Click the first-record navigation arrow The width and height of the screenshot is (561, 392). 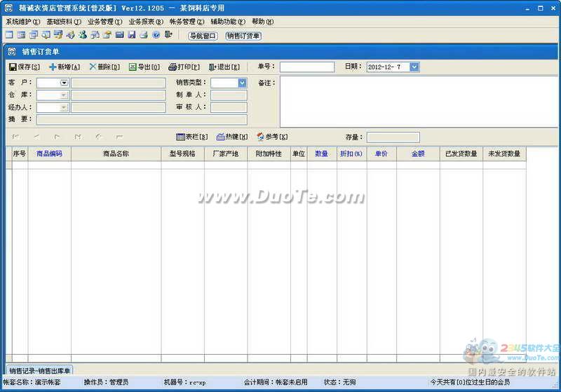pyautogui.click(x=15, y=137)
